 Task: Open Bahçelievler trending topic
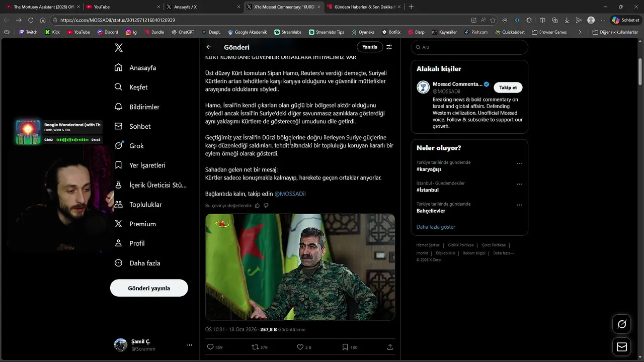click(x=431, y=211)
